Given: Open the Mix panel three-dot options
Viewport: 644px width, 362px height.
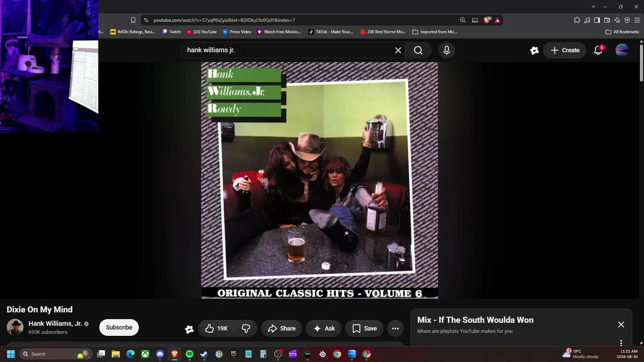Looking at the screenshot, I should 621,343.
